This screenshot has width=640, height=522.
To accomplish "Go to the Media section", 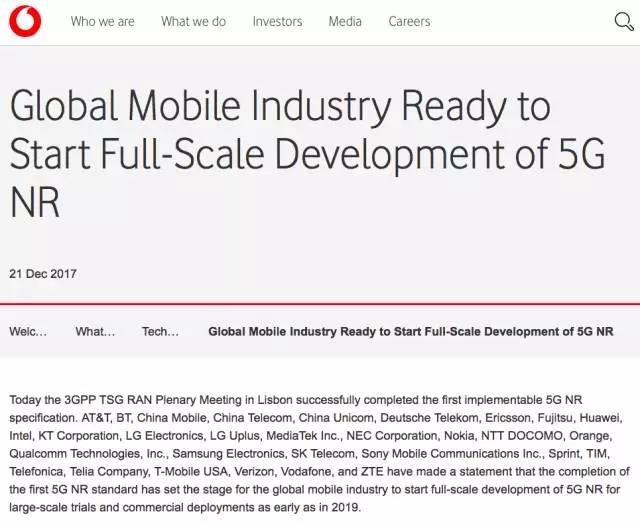I will pos(345,22).
